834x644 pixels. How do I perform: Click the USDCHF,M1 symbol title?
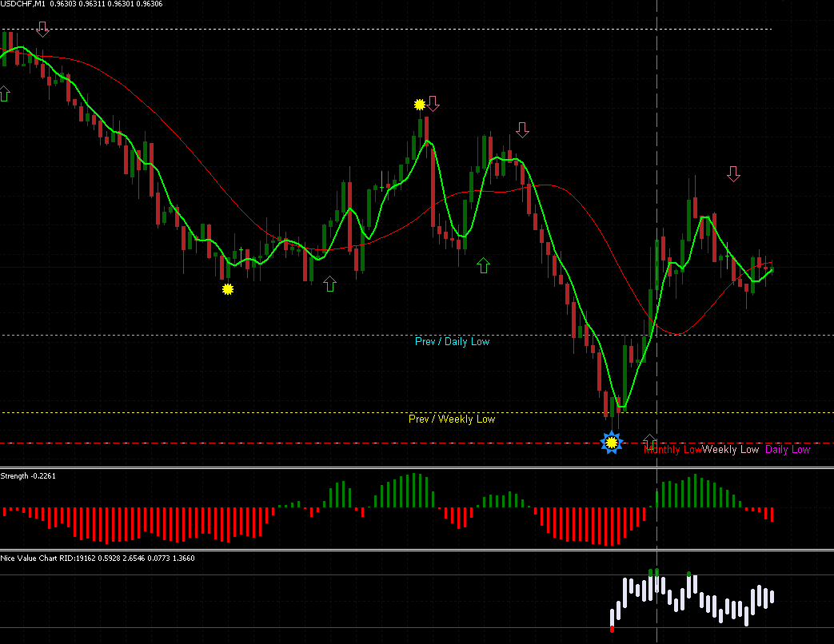click(x=23, y=4)
